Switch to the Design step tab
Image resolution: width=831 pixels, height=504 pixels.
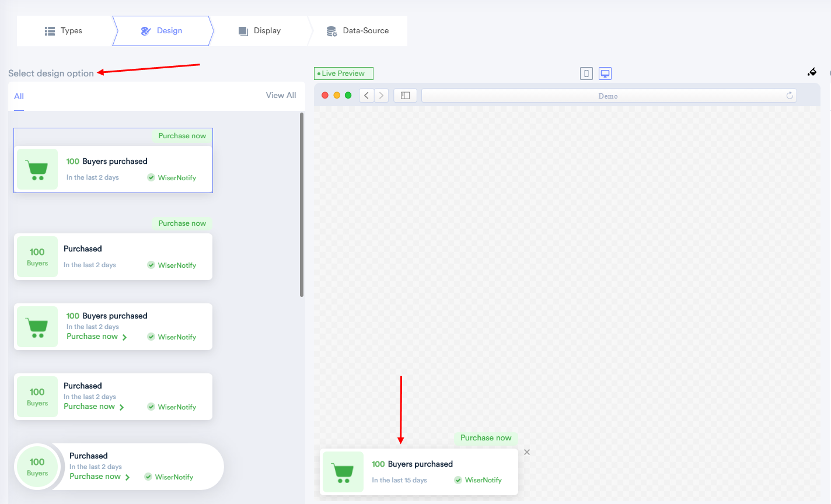pyautogui.click(x=162, y=31)
